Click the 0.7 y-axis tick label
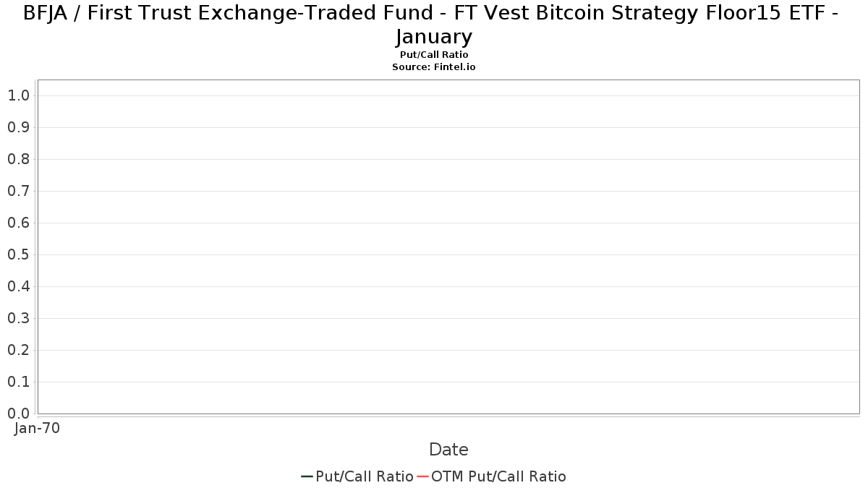 pos(18,191)
